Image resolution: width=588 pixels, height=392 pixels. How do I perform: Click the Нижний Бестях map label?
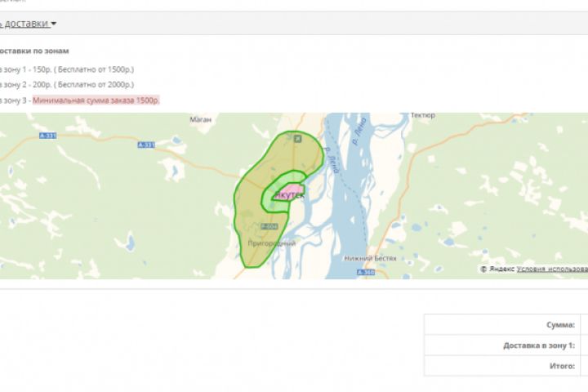[x=370, y=258]
